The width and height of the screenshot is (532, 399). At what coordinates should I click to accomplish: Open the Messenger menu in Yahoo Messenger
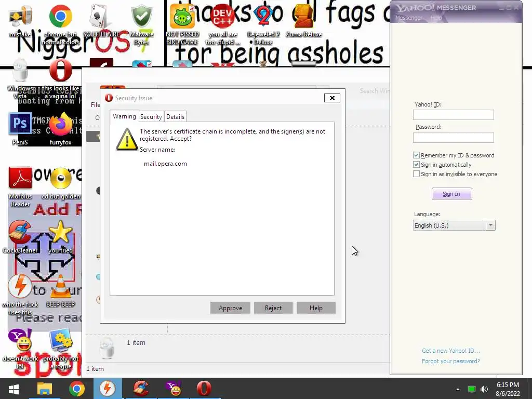pos(408,18)
